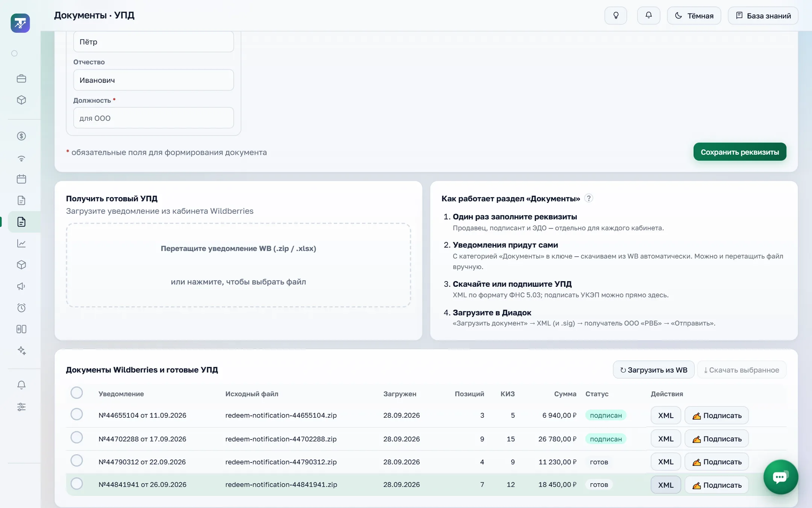Open the split columns comparison sidebar icon
Viewport: 812px width, 508px height.
[x=21, y=329]
